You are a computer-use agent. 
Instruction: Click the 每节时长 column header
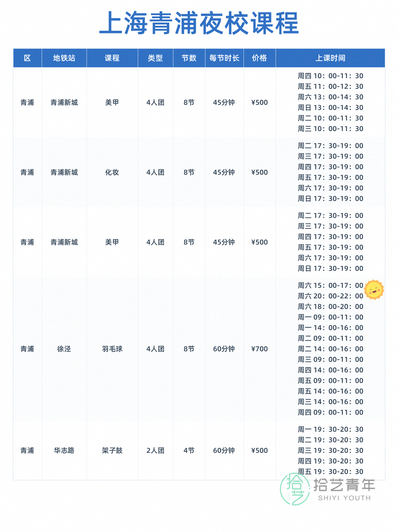pyautogui.click(x=224, y=58)
